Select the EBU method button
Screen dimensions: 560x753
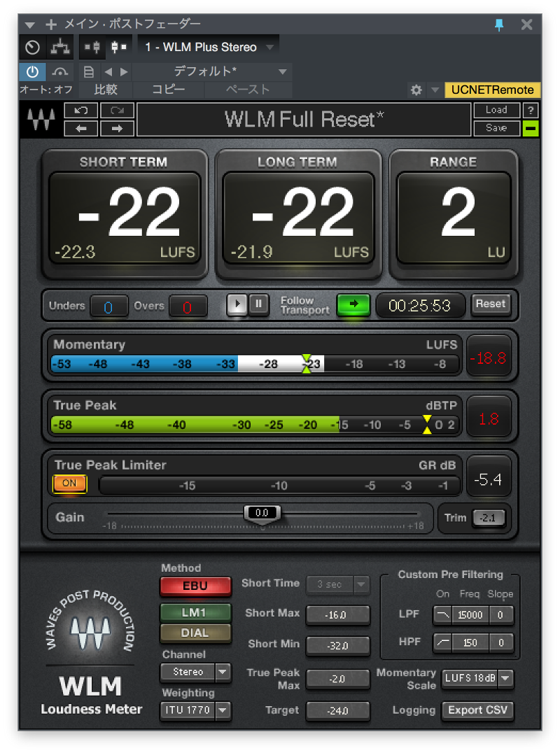tap(195, 586)
